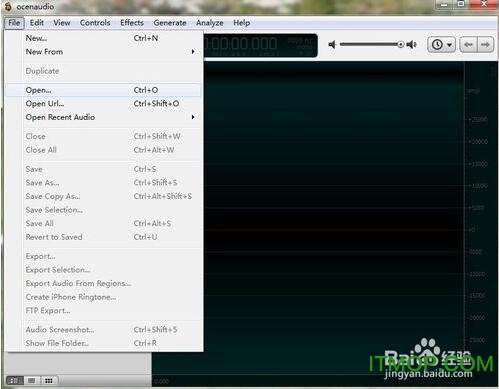Close the ocenaudio window

(x=484, y=5)
